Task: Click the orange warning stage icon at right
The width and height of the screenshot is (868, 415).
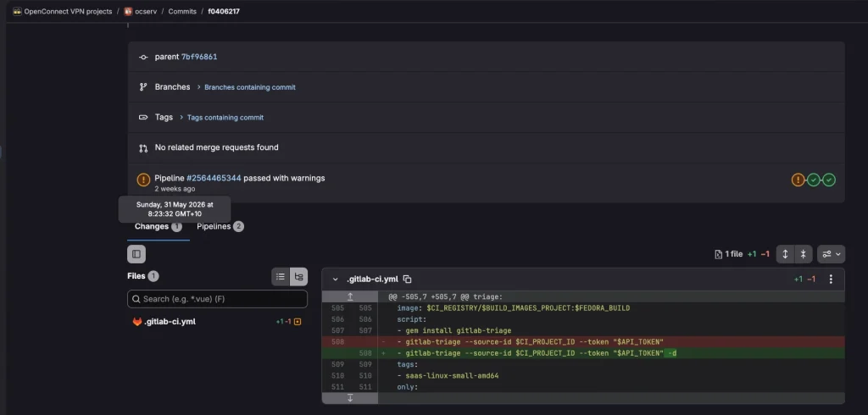Action: click(798, 180)
